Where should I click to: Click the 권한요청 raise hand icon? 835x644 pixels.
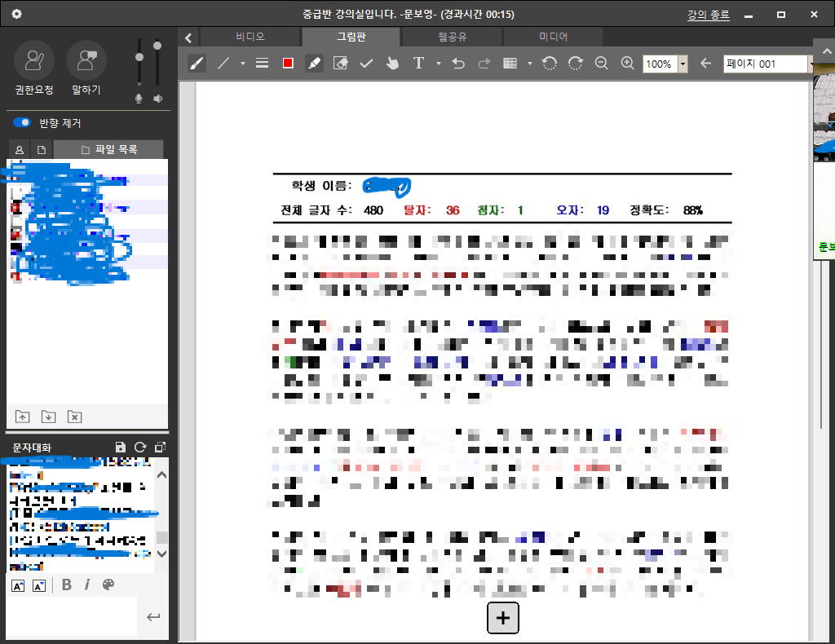click(x=34, y=60)
